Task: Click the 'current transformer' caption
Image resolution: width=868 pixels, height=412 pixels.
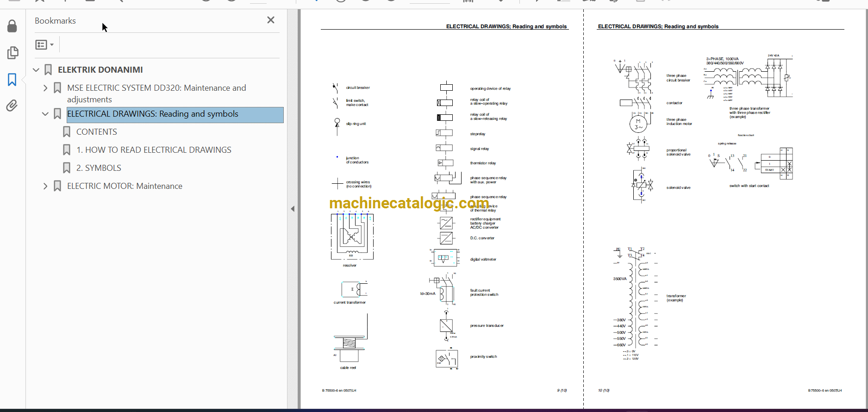Action: [x=350, y=302]
